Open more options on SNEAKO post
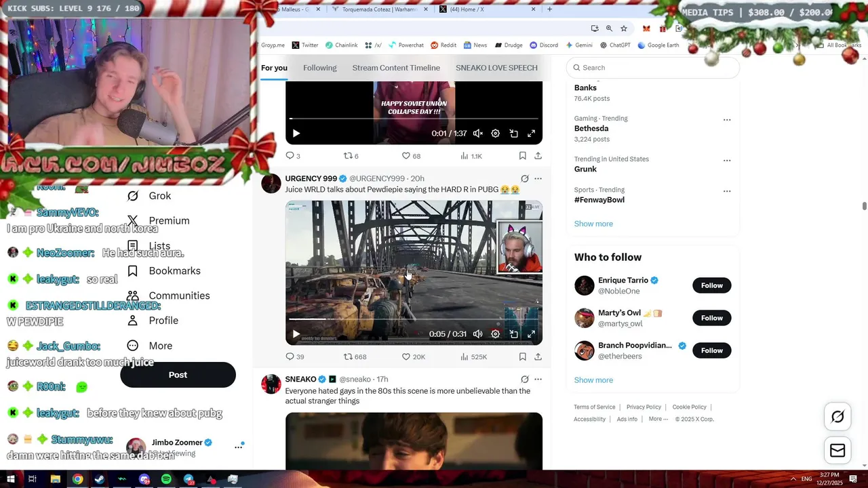 click(538, 380)
